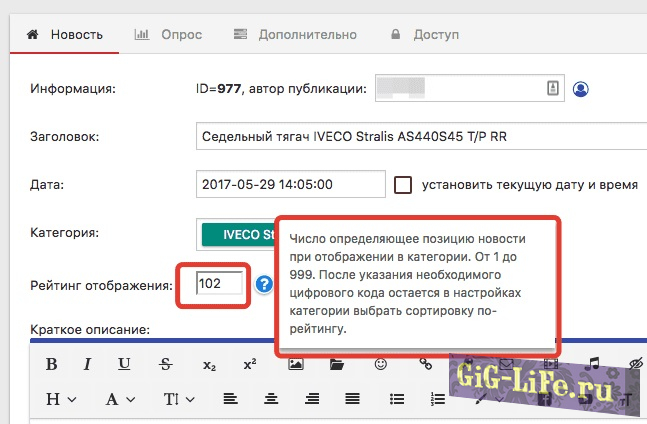This screenshot has height=424, width=647.
Task: Insert an image into the description
Action: (x=296, y=364)
